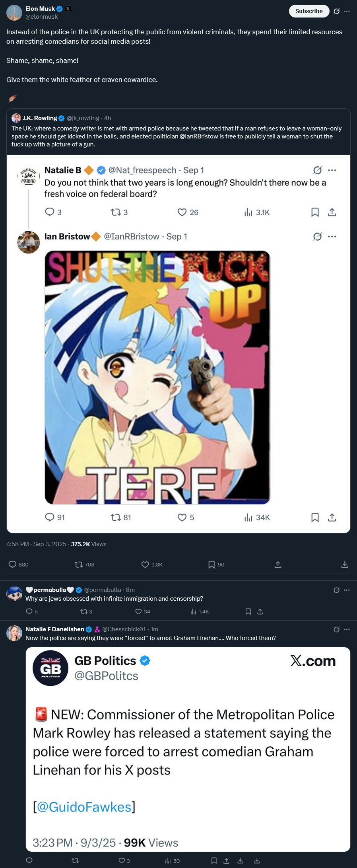The height and width of the screenshot is (868, 357).
Task: View the anime image in Ian Bristow's post
Action: tap(157, 378)
